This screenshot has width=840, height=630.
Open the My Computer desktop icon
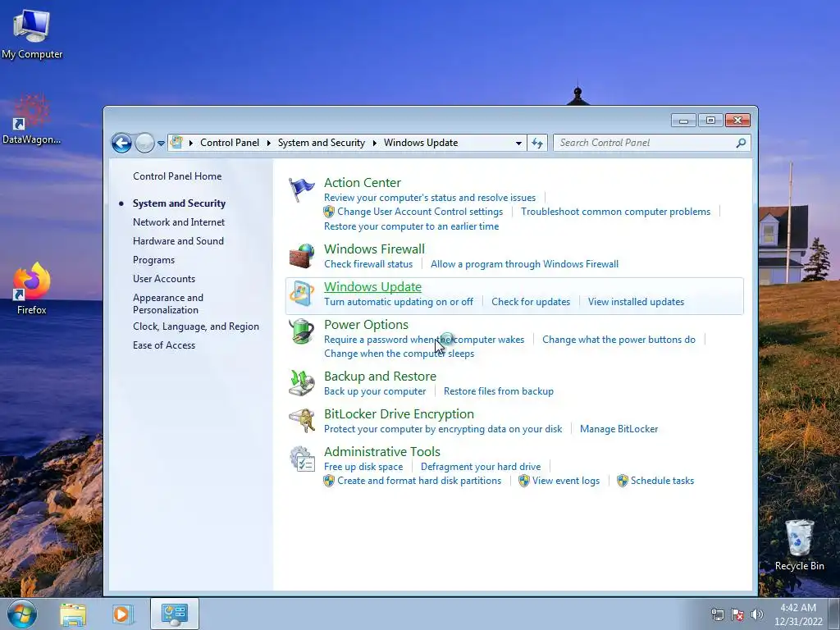point(32,34)
